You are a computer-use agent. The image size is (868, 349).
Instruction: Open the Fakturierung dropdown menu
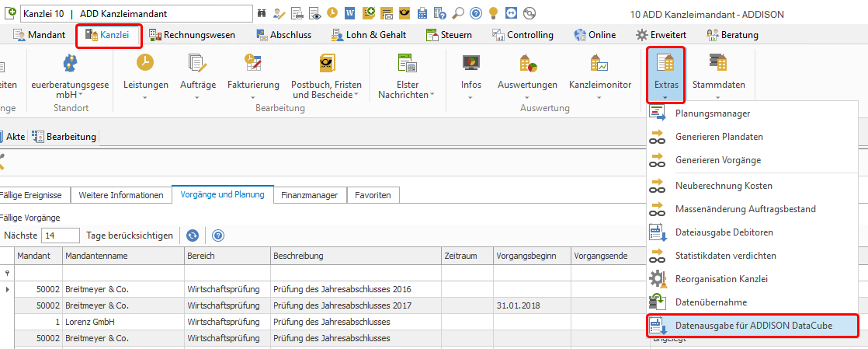253,78
